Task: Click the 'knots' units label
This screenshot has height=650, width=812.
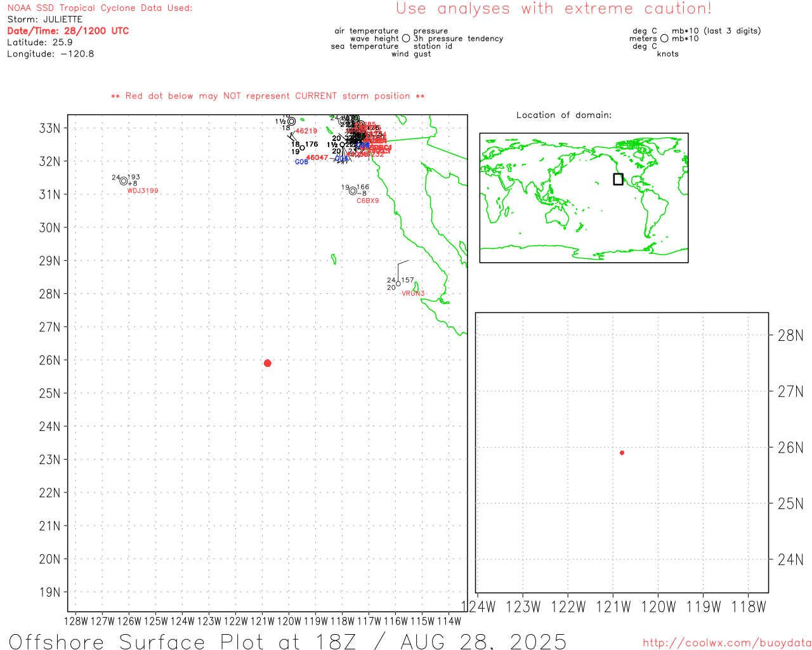Action: tap(668, 54)
